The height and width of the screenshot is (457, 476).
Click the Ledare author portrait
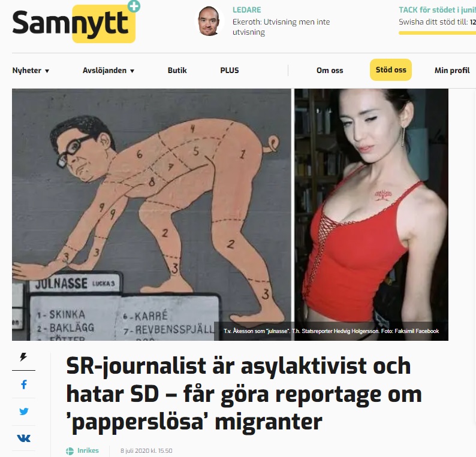[x=209, y=21]
